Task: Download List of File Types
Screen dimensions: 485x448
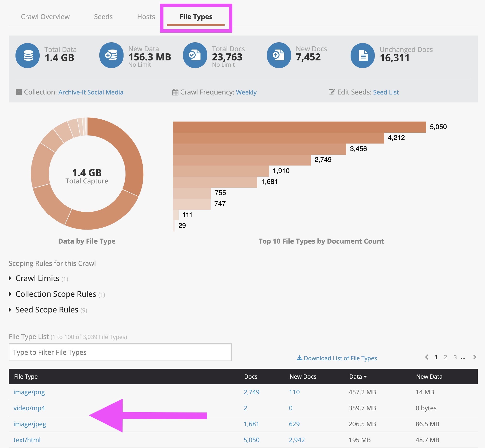Action: [x=337, y=358]
